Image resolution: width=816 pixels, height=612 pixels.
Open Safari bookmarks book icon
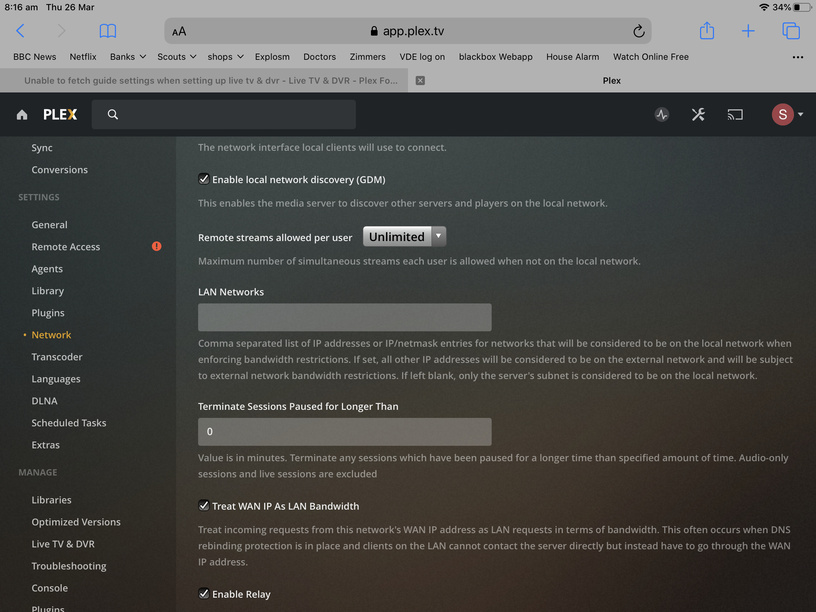(108, 31)
